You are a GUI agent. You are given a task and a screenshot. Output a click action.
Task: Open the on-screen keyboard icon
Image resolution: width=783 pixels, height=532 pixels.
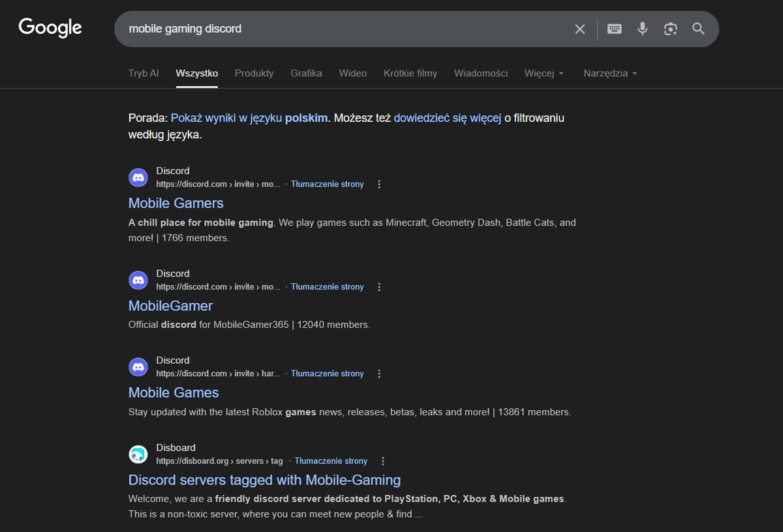(614, 29)
